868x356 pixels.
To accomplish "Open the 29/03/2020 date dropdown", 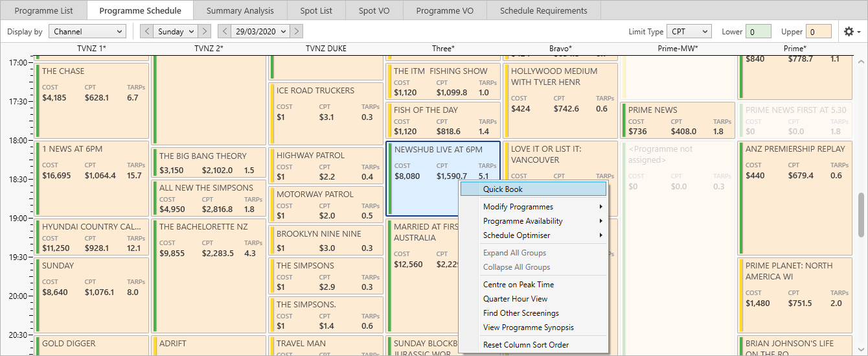I will 260,31.
